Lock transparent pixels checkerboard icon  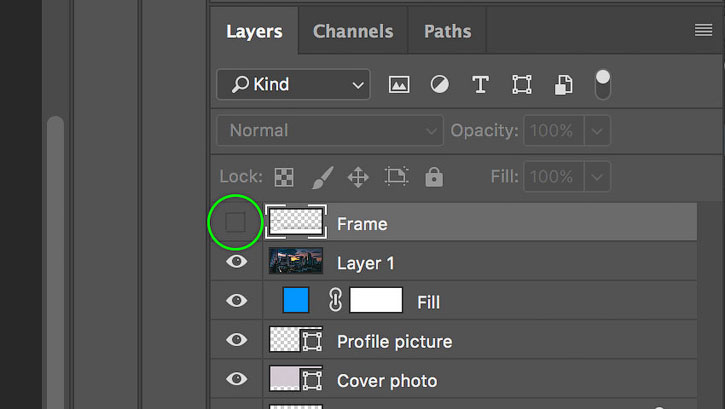(284, 177)
